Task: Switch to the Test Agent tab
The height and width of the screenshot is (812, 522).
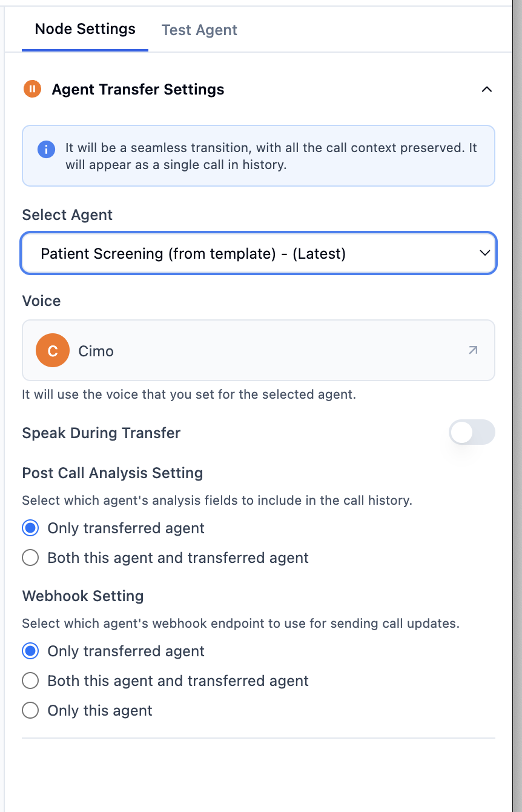Action: click(x=199, y=30)
